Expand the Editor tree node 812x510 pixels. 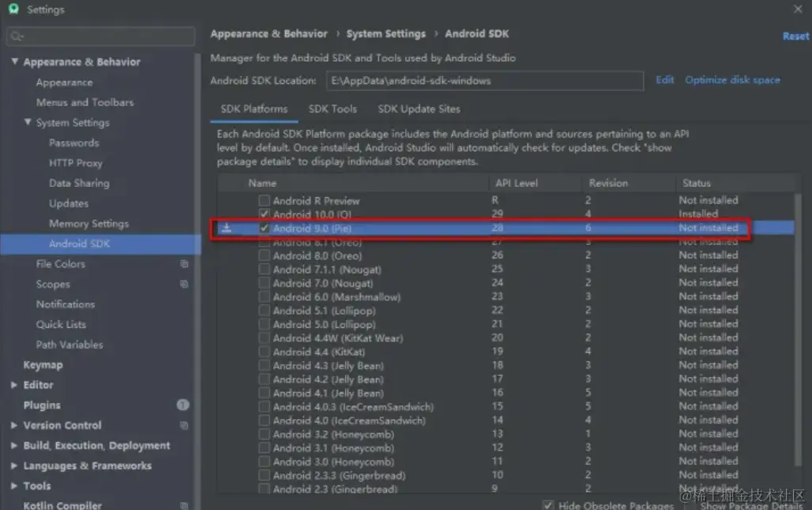pyautogui.click(x=14, y=385)
